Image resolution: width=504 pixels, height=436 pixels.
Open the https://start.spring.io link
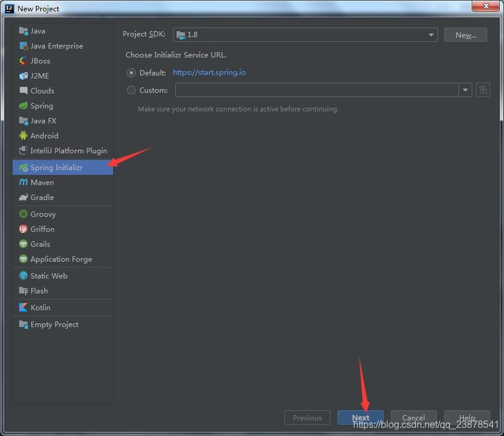210,72
